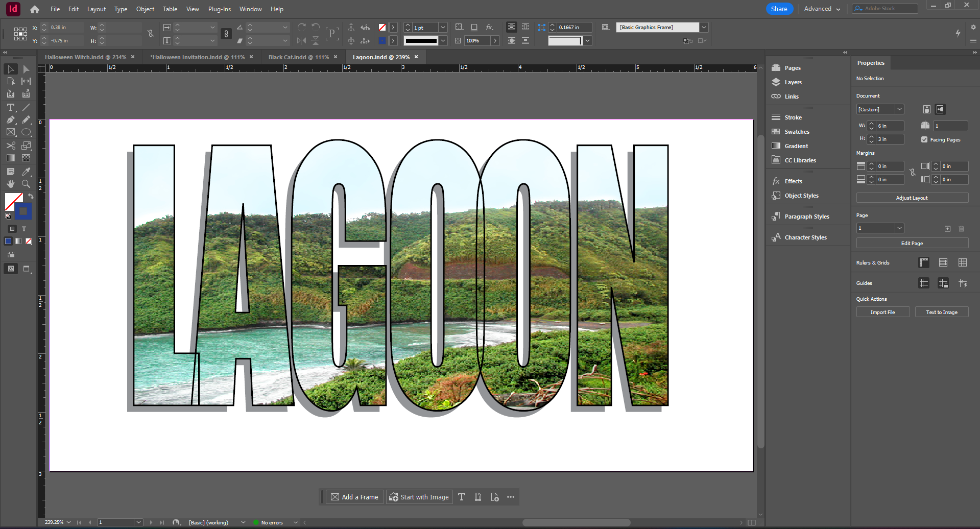980x529 pixels.
Task: Expand the stroke weight 1 pt dropdown
Action: [443, 28]
